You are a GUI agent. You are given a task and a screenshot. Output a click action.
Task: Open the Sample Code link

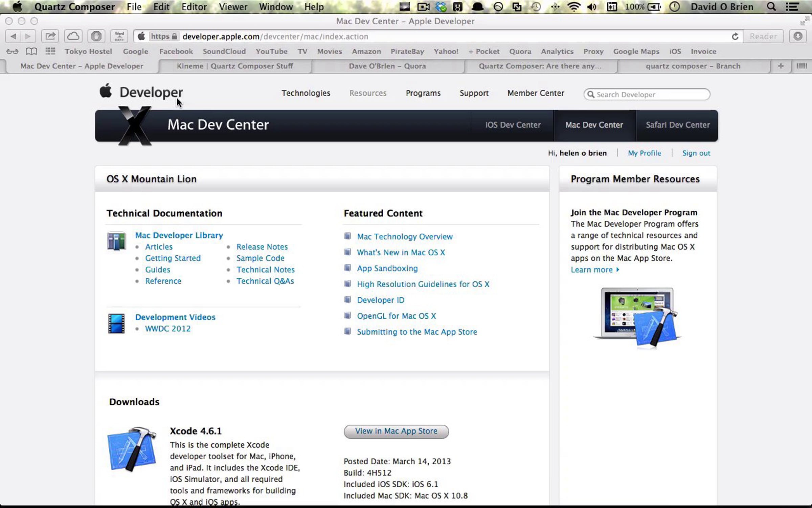pyautogui.click(x=260, y=258)
